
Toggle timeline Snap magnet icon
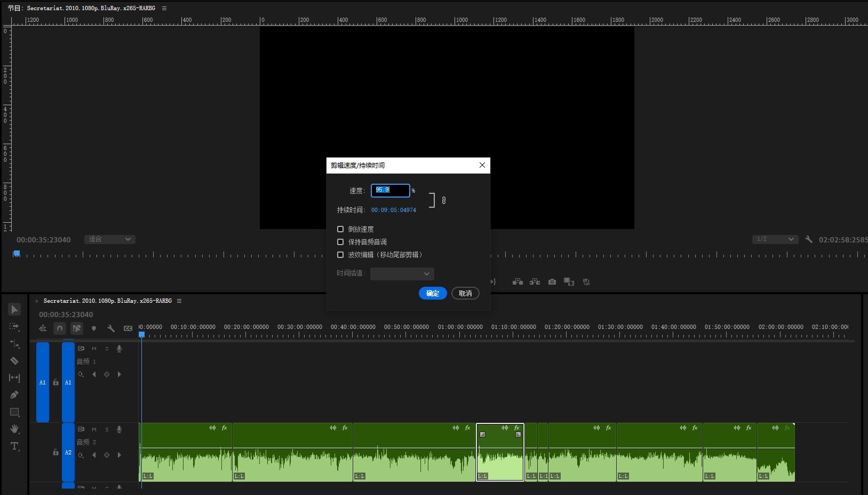click(x=60, y=328)
